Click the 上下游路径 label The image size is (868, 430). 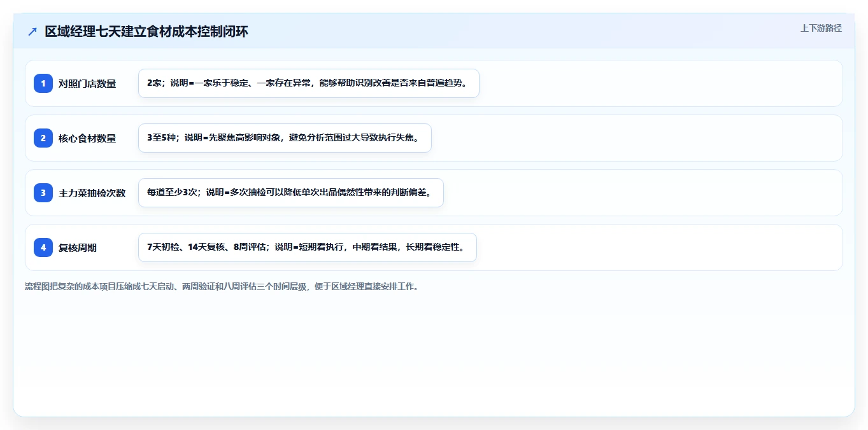coord(821,28)
